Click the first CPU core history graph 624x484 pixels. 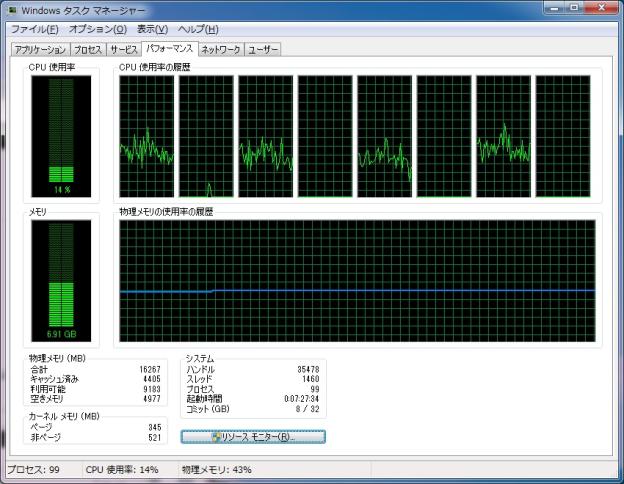[147, 136]
